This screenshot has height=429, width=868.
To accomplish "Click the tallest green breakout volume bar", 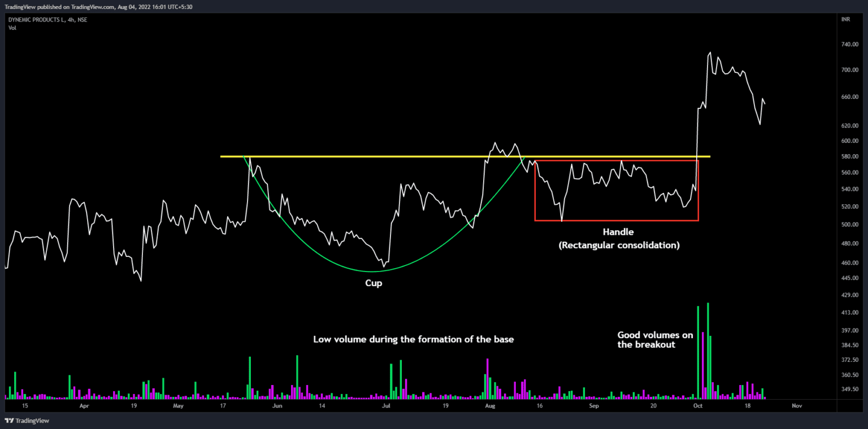I will pos(708,350).
